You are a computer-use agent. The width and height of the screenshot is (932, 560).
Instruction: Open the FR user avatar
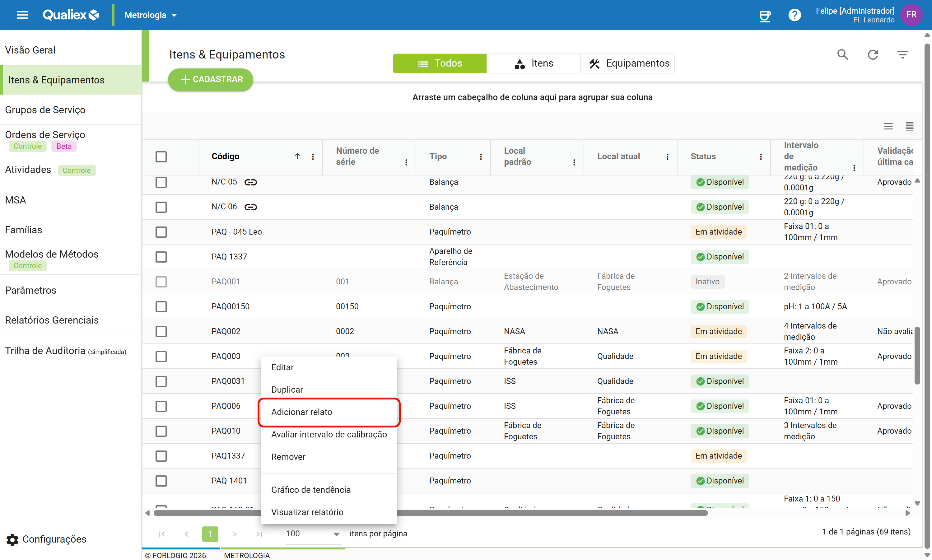(x=911, y=15)
